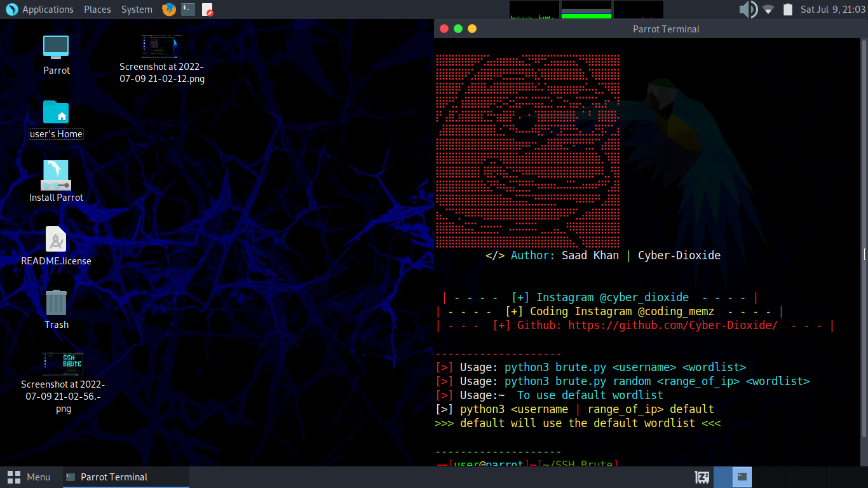Click the "Author: Saad Khan" line in the terminal

click(x=603, y=255)
